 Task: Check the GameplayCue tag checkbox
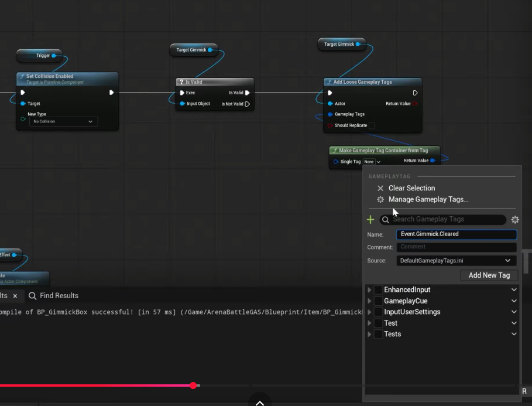[378, 301]
